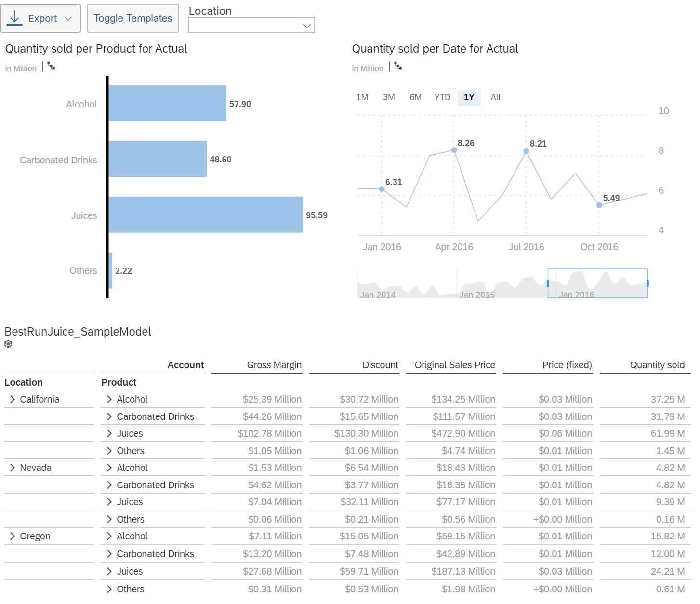700x604 pixels.
Task: Expand Oregon Juices product row
Action: click(x=109, y=571)
